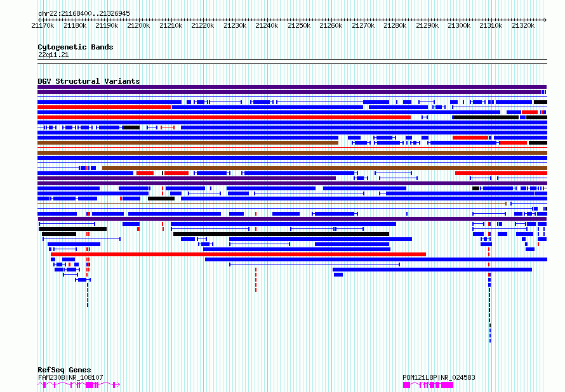Image resolution: width=565 pixels, height=392 pixels.
Task: Click the 21250k ruler tick label
Action: pyautogui.click(x=299, y=25)
